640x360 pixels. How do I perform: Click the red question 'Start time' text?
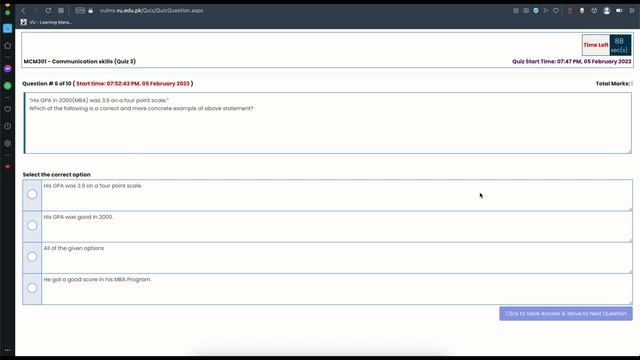click(133, 83)
